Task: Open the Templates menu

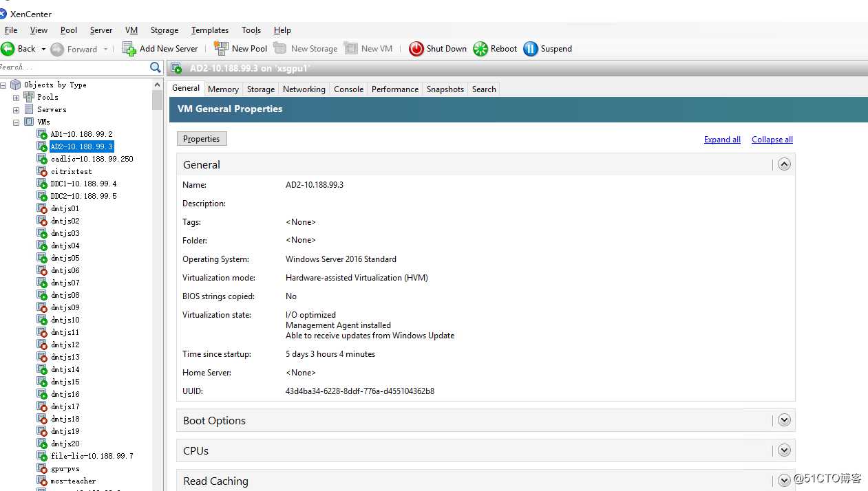Action: click(210, 30)
